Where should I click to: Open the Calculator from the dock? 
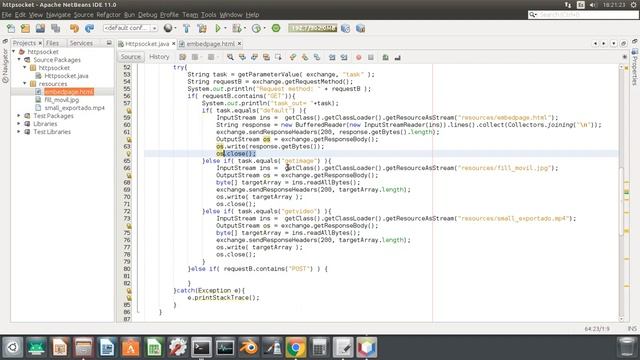[320, 347]
